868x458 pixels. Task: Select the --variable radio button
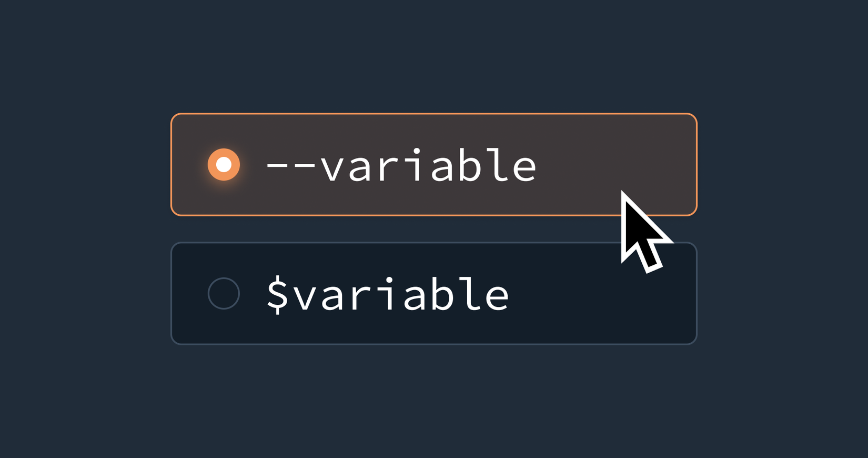click(x=224, y=165)
